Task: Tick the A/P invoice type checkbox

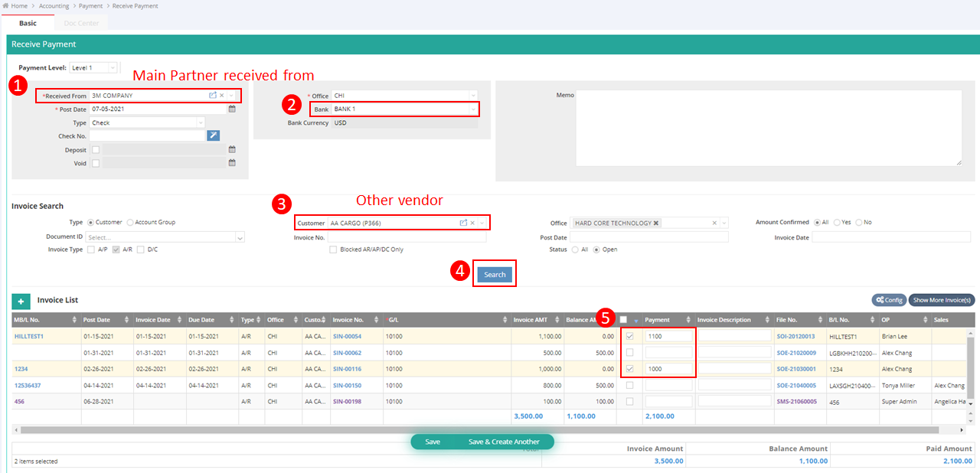Action: click(92, 250)
